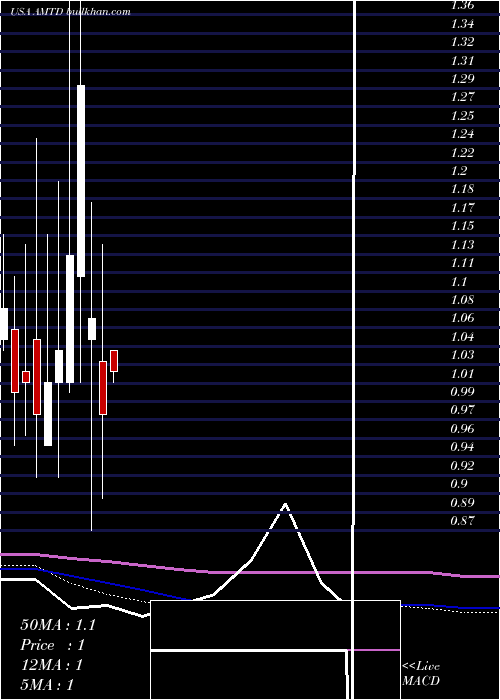Click the 0.96 price axis label
500x700 pixels.
tap(462, 429)
